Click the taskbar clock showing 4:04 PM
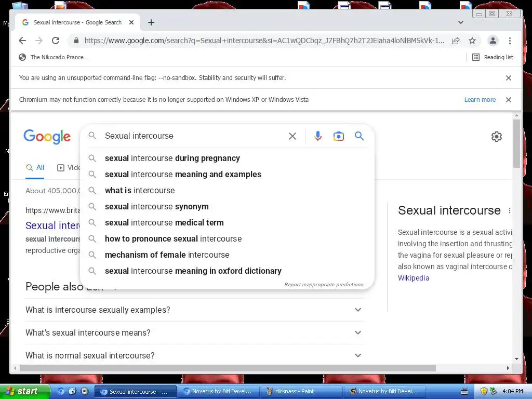The height and width of the screenshot is (399, 532). tap(513, 392)
